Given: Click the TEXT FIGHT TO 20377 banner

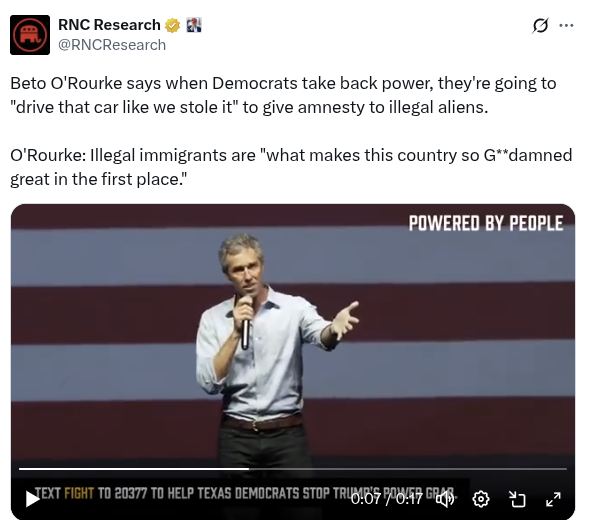Looking at the screenshot, I should coord(245,493).
